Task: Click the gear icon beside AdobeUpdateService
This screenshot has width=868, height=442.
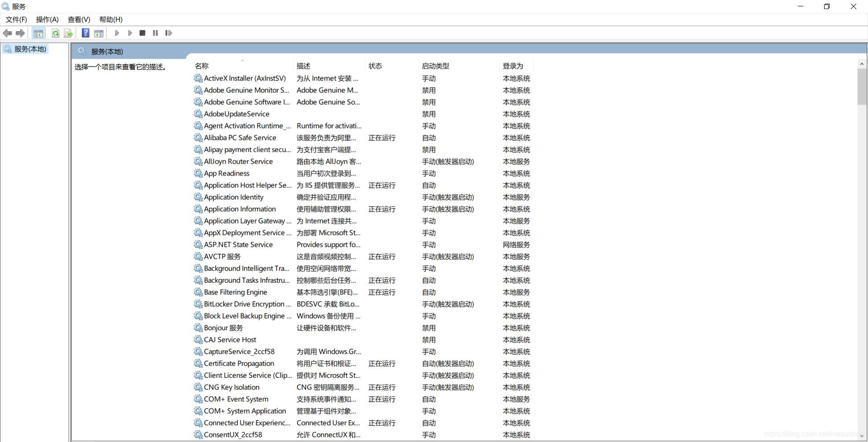Action: pos(198,114)
